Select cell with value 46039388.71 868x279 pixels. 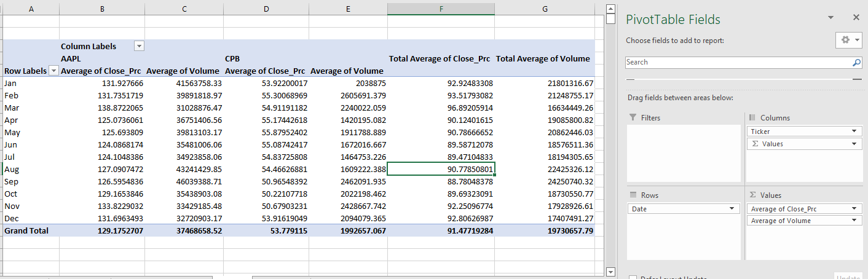tap(184, 181)
